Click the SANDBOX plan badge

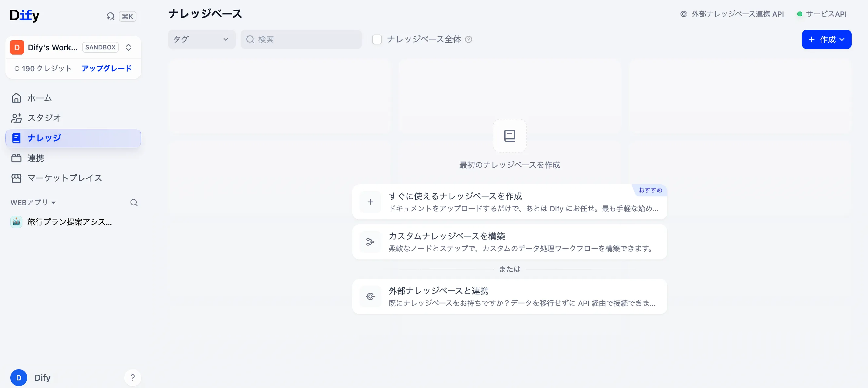tap(100, 47)
